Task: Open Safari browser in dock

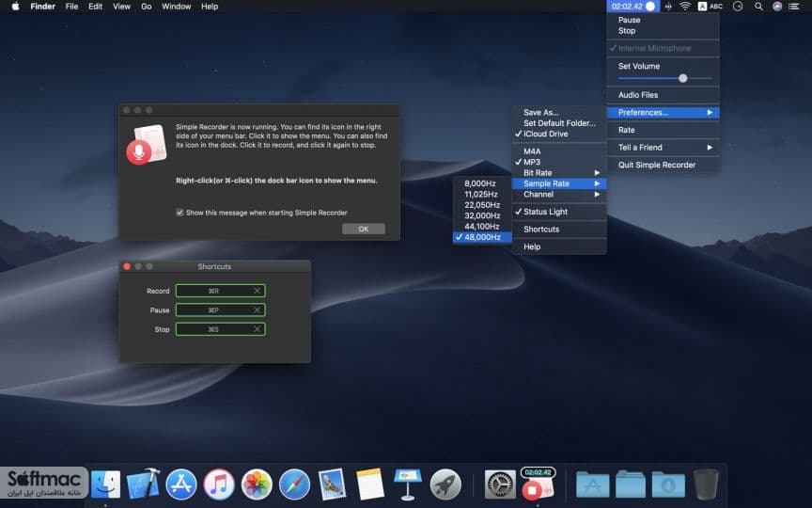Action: pyautogui.click(x=294, y=484)
